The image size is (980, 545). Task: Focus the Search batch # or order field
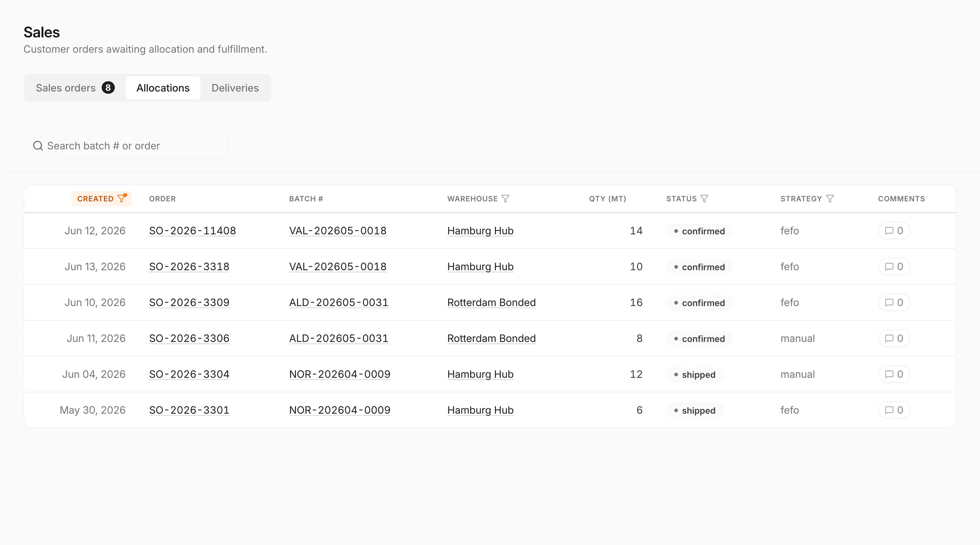[126, 146]
